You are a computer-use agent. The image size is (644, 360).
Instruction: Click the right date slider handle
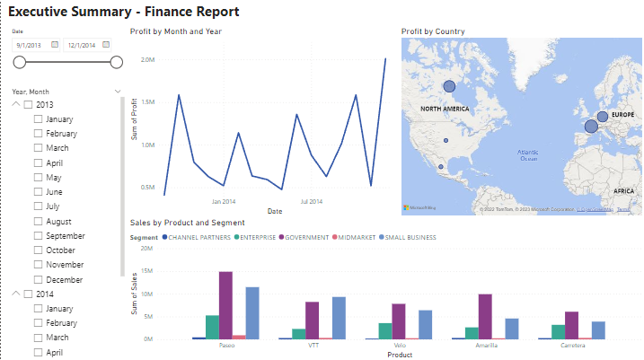click(x=116, y=62)
